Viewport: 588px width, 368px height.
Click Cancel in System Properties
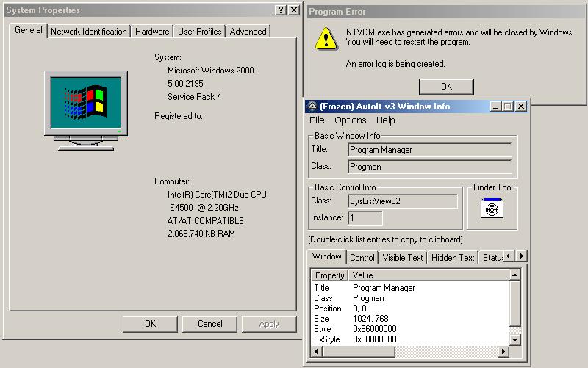[209, 324]
